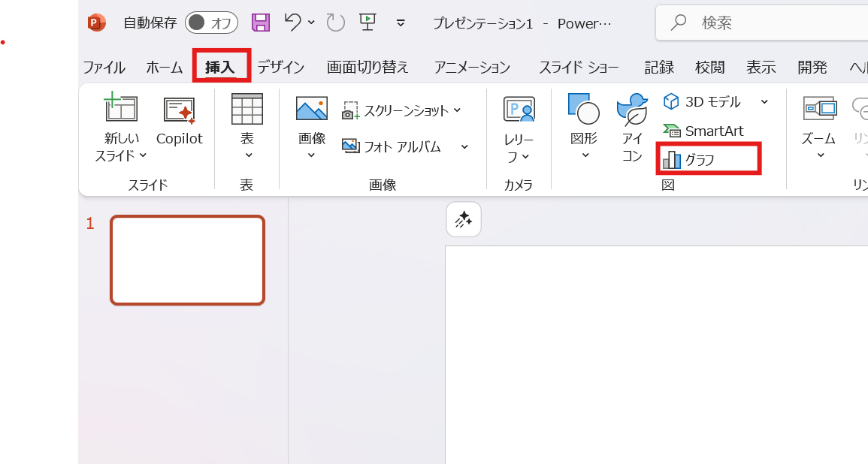
Task: Click the Designer sparkle icon on the slide
Action: coord(464,218)
